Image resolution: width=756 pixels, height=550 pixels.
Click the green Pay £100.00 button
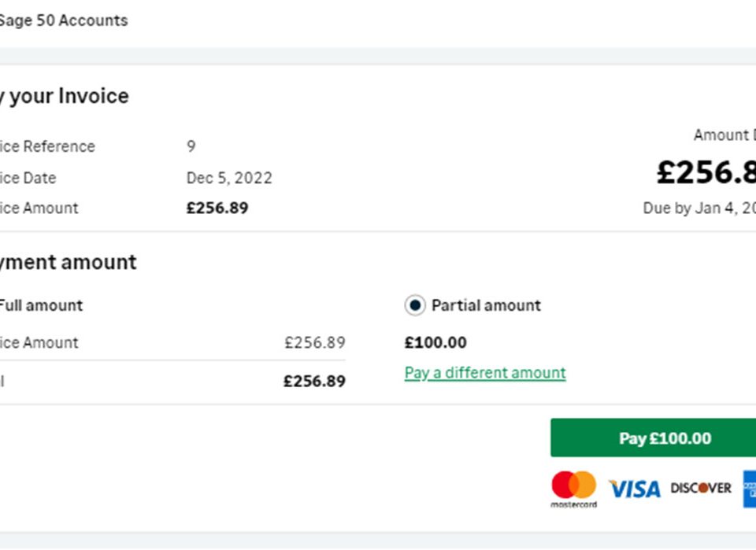(654, 437)
